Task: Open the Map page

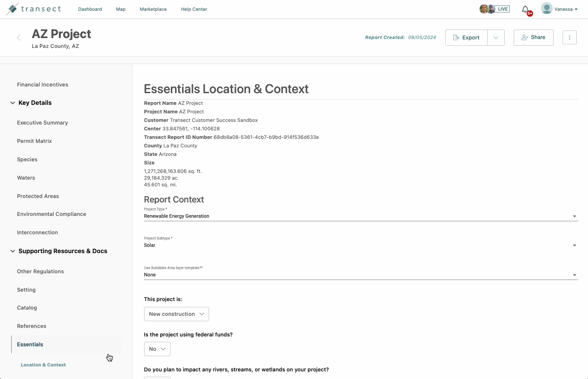Action: click(120, 9)
